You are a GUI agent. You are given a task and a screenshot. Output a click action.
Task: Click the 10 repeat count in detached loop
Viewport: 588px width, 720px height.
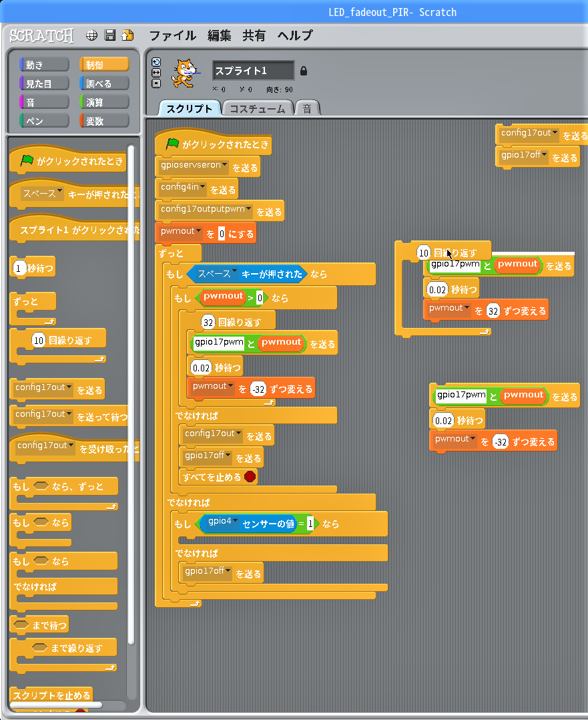click(x=423, y=252)
